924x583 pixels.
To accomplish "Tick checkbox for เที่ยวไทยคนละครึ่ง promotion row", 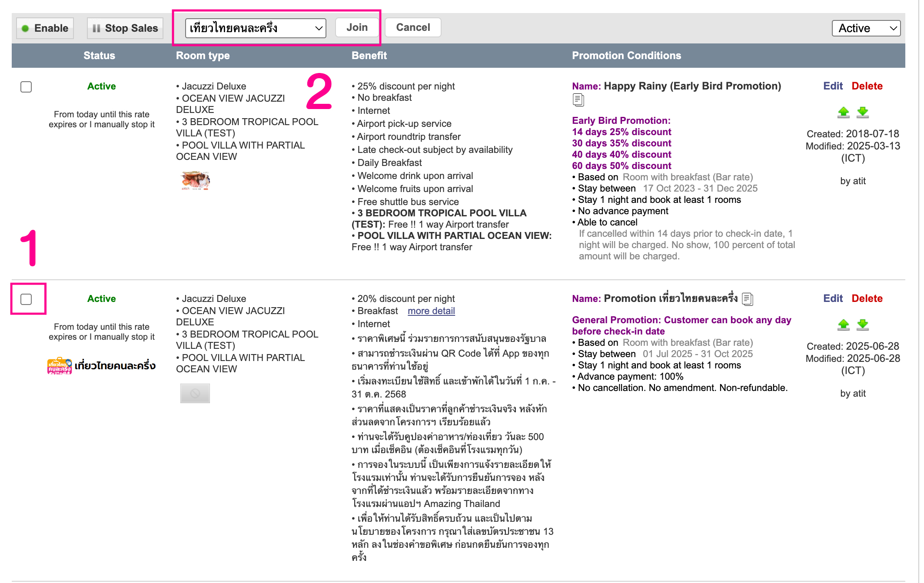I will click(26, 299).
